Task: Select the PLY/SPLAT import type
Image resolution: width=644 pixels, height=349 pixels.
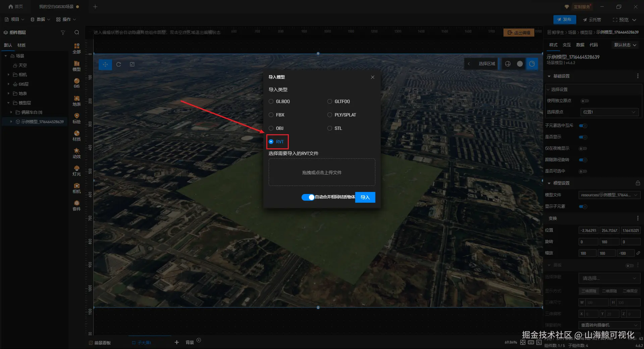Action: [342, 115]
